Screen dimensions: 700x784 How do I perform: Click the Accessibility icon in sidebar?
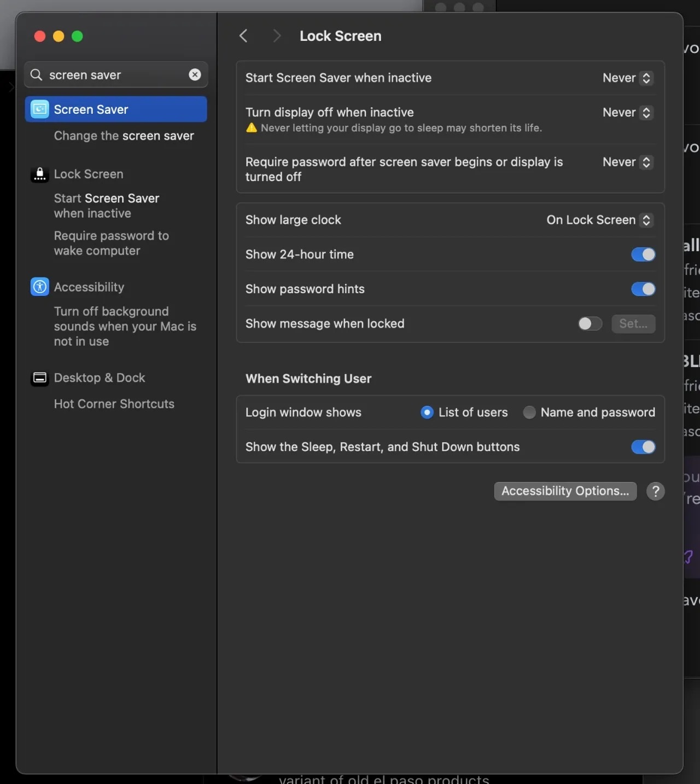[x=39, y=287]
